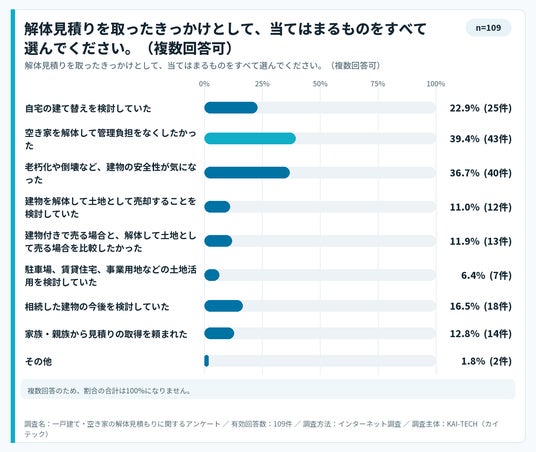536x452 pixels.
Task: Click the 11.0% bar for 土地として売却
Action: click(217, 207)
